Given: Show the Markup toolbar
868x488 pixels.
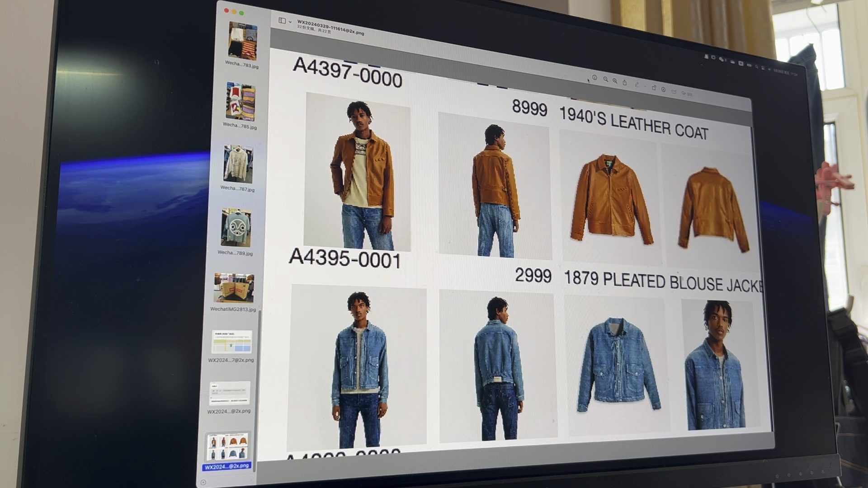Looking at the screenshot, I should pyautogui.click(x=663, y=89).
